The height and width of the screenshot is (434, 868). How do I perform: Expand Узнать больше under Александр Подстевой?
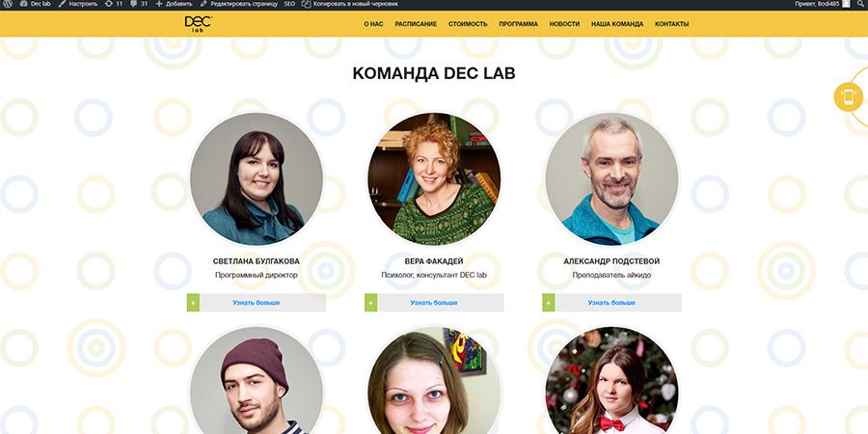(611, 303)
